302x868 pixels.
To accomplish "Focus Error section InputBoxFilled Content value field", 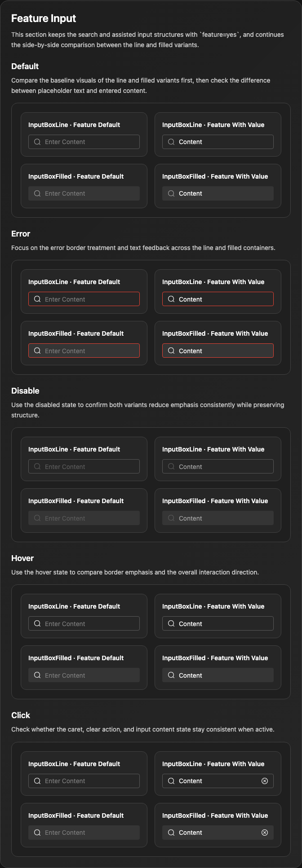I will coord(218,351).
